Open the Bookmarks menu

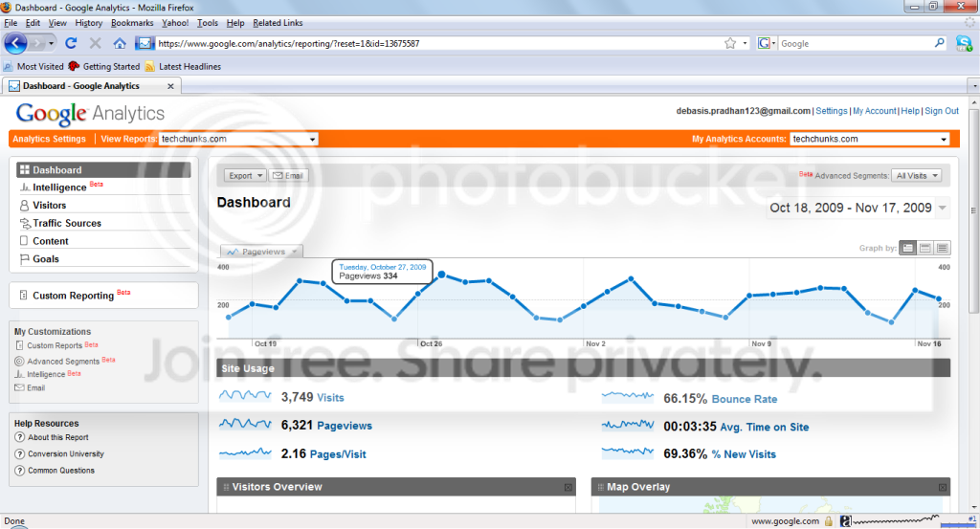pyautogui.click(x=132, y=23)
